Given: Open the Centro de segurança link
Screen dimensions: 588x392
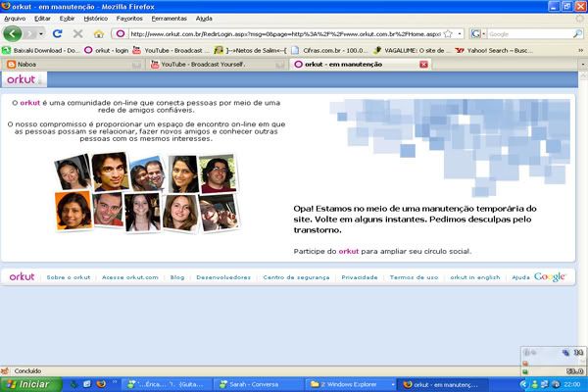Looking at the screenshot, I should (298, 277).
